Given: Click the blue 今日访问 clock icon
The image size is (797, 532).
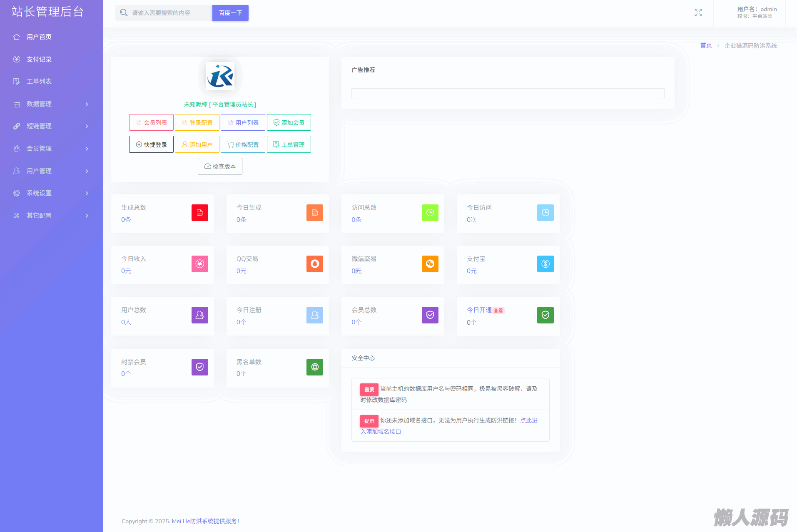Looking at the screenshot, I should pyautogui.click(x=545, y=213).
